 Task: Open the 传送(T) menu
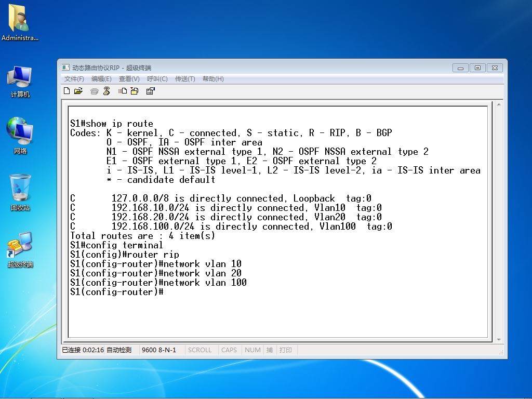[185, 79]
